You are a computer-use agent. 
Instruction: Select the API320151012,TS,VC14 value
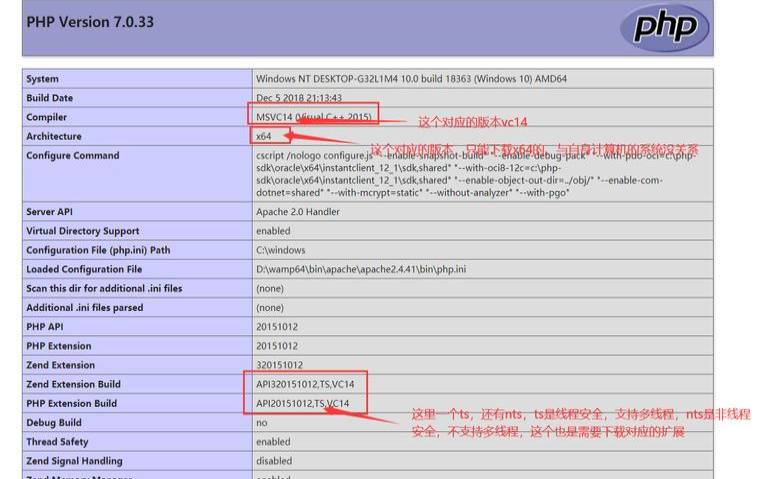coord(305,384)
